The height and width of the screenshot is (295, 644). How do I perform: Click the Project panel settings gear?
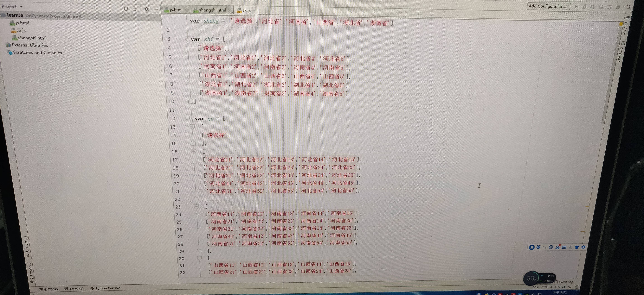[x=146, y=9]
